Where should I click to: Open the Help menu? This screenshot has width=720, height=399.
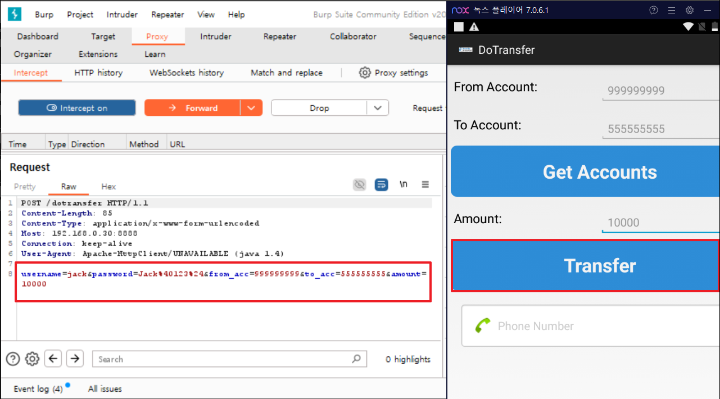(236, 15)
